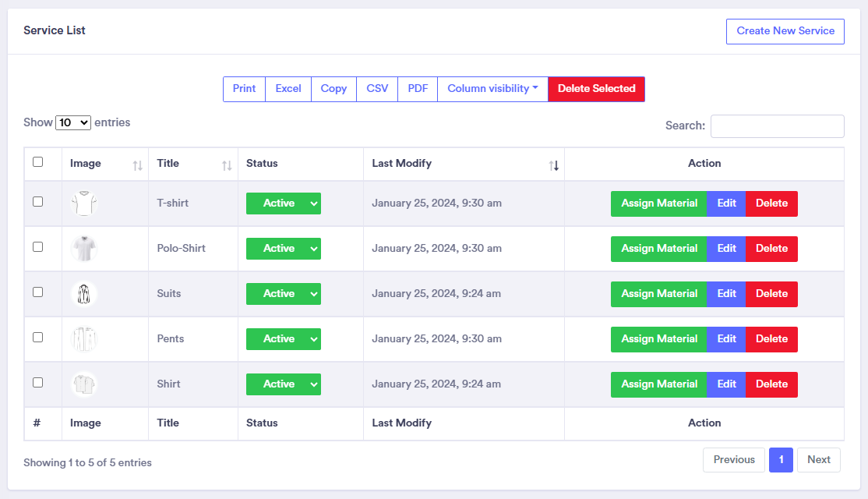Click the Shirt service image icon

point(83,384)
